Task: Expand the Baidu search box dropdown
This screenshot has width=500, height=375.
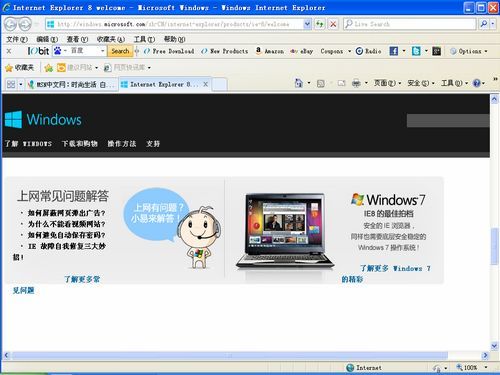Action: 103,51
